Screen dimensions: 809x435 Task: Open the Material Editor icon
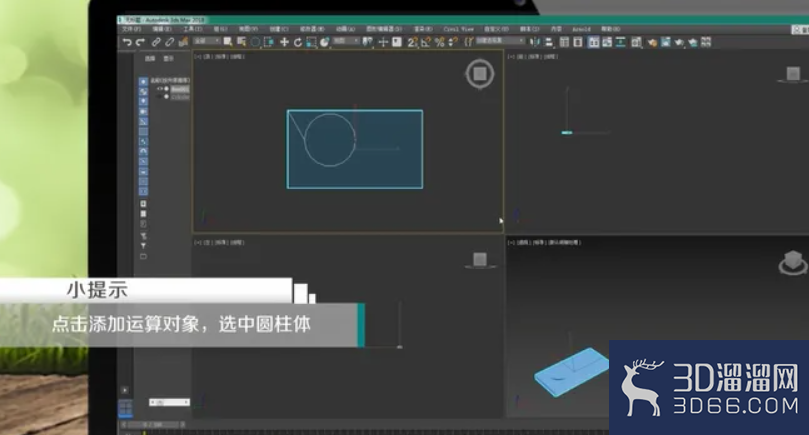(636, 42)
